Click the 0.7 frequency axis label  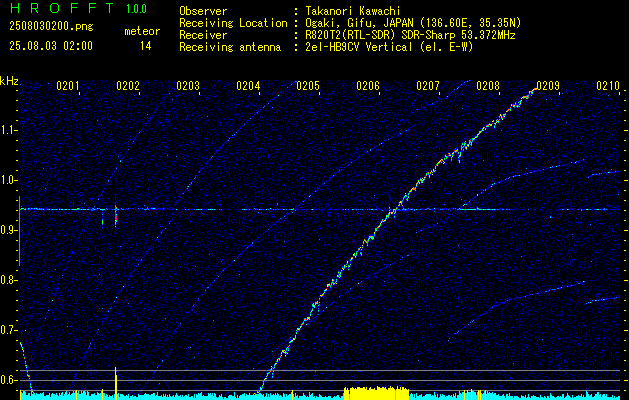tap(9, 330)
